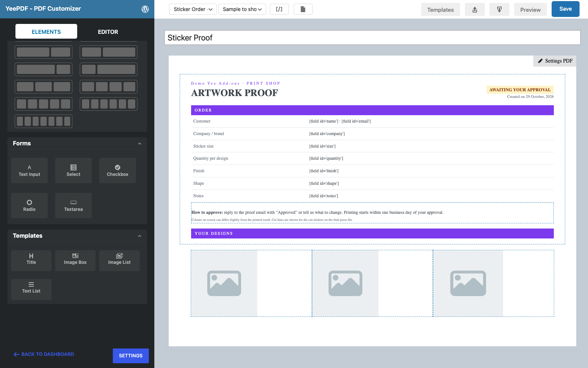Insert the Image Box template element
The image size is (588, 368).
(x=75, y=261)
